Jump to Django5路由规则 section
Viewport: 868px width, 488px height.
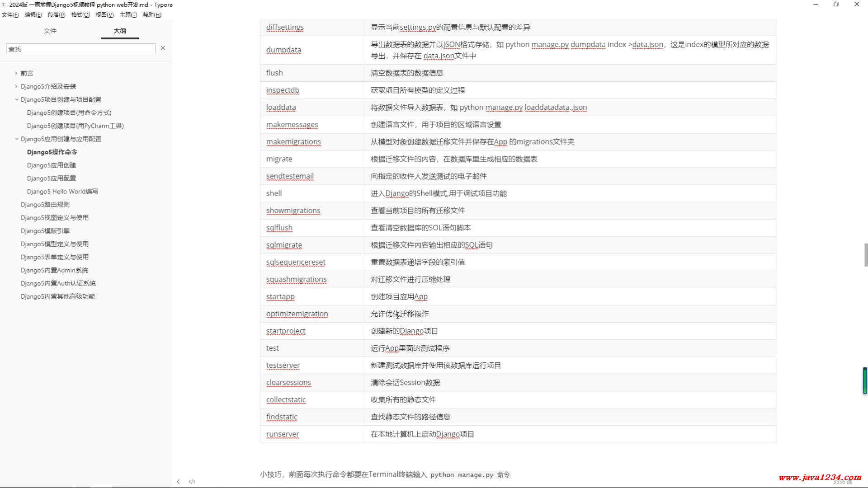[45, 204]
